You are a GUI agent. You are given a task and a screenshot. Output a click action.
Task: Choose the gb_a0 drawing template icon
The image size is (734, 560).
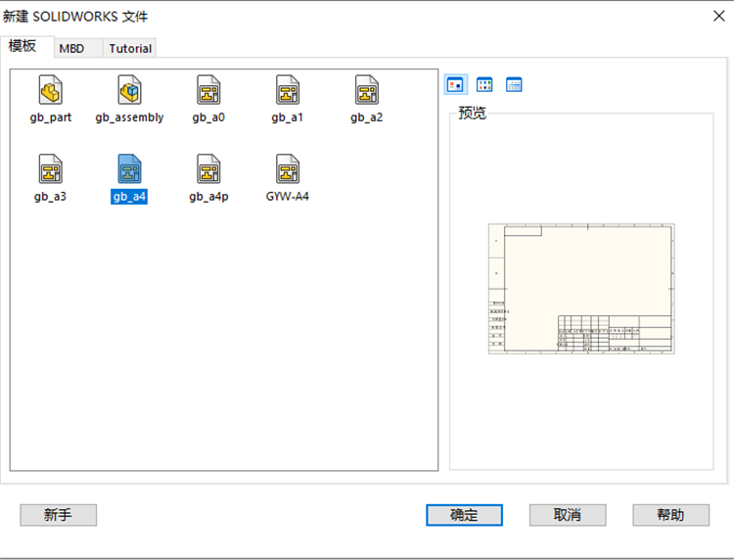click(208, 90)
